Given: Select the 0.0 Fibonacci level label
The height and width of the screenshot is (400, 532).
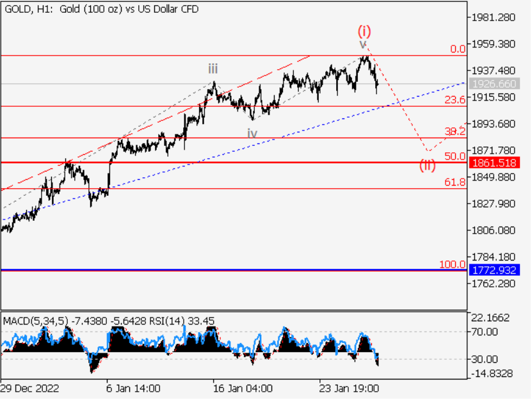Looking at the screenshot, I should [x=458, y=49].
